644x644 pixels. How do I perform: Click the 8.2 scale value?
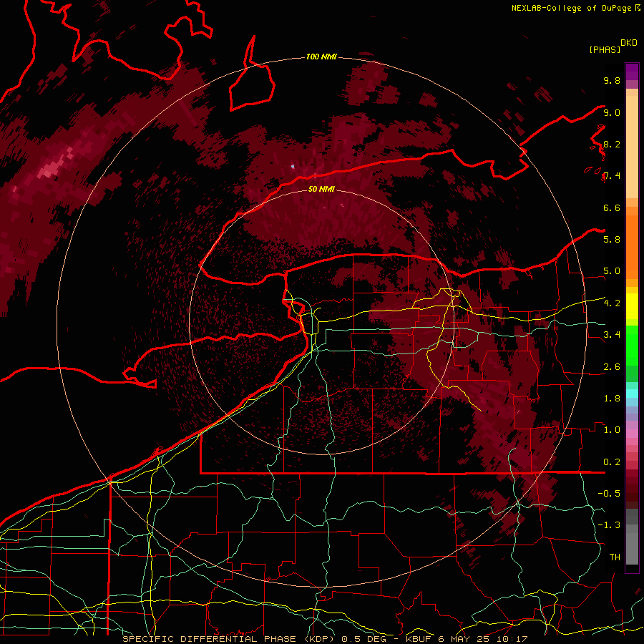(612, 144)
